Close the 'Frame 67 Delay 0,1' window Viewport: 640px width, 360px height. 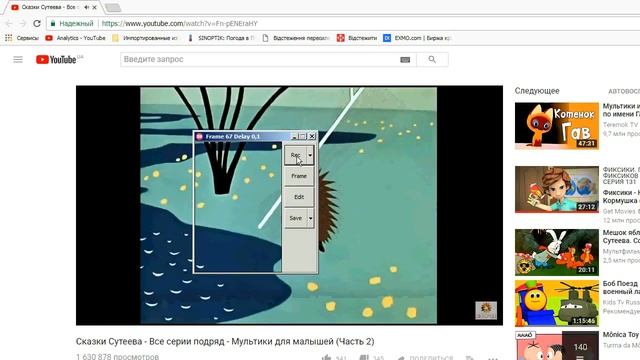coord(312,136)
